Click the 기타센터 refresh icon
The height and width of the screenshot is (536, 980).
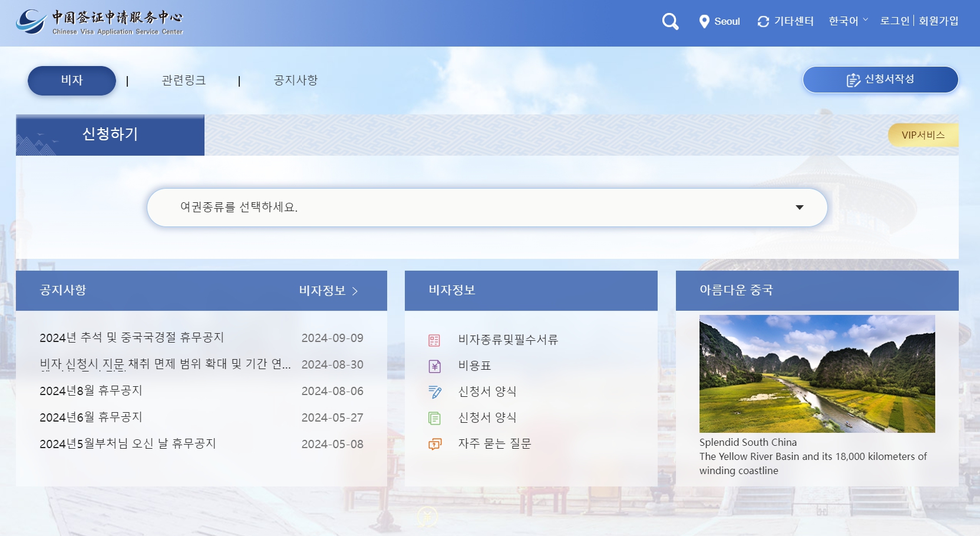[x=763, y=21]
